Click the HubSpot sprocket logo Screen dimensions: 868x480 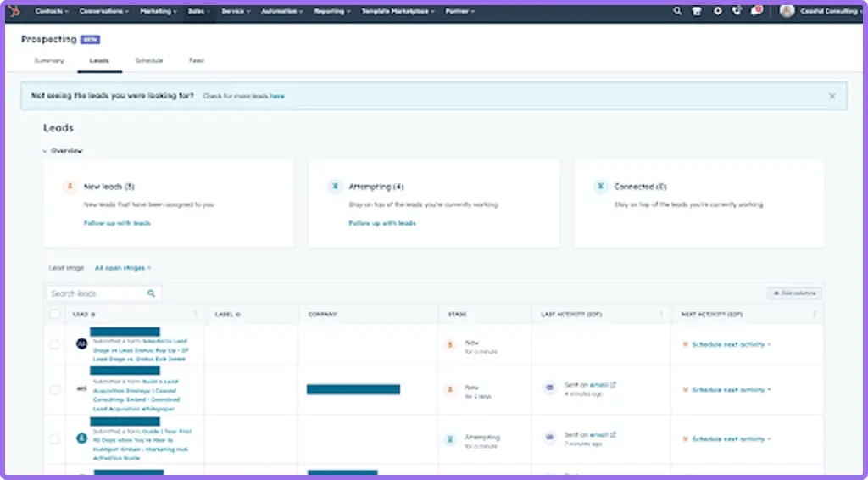pyautogui.click(x=14, y=10)
